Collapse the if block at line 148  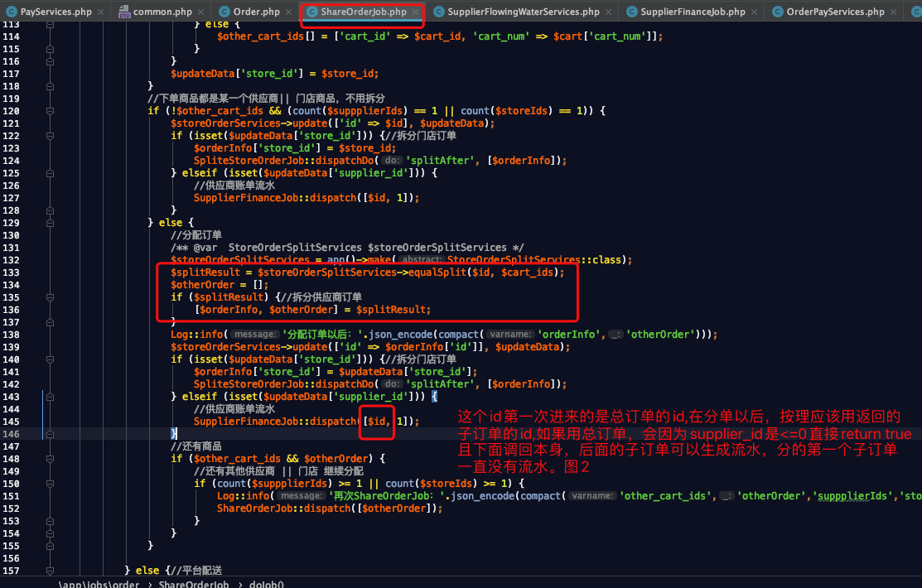click(50, 459)
